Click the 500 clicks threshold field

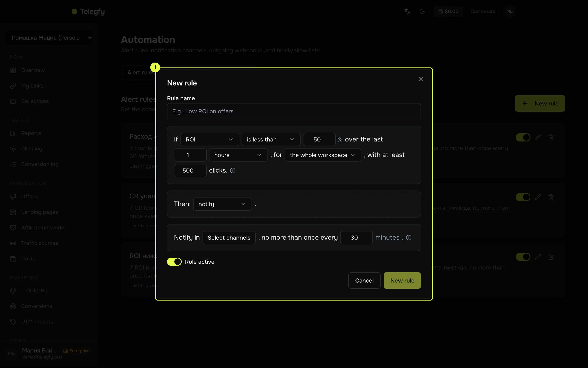point(190,171)
